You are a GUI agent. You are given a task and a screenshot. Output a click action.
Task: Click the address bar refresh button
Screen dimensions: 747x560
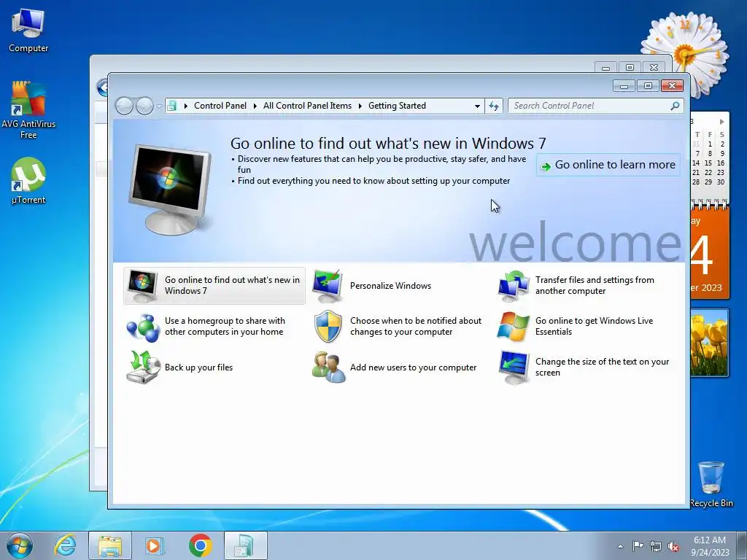494,106
